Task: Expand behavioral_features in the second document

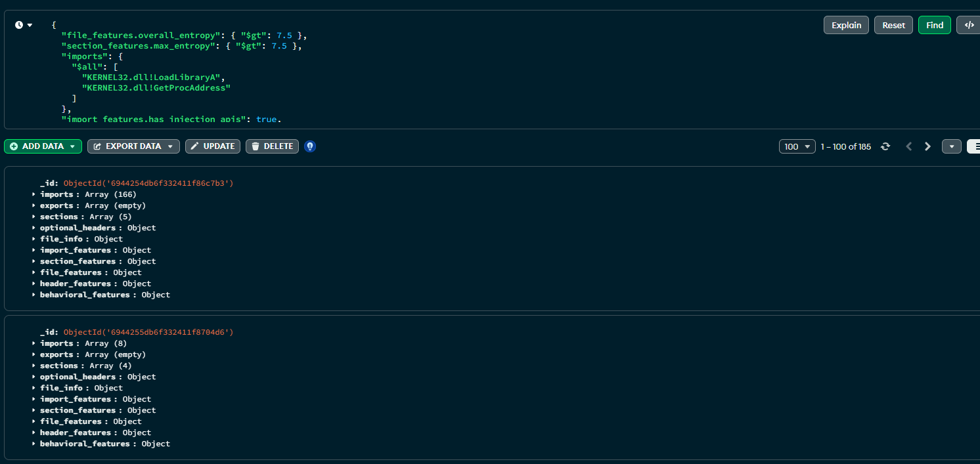Action: click(x=33, y=444)
